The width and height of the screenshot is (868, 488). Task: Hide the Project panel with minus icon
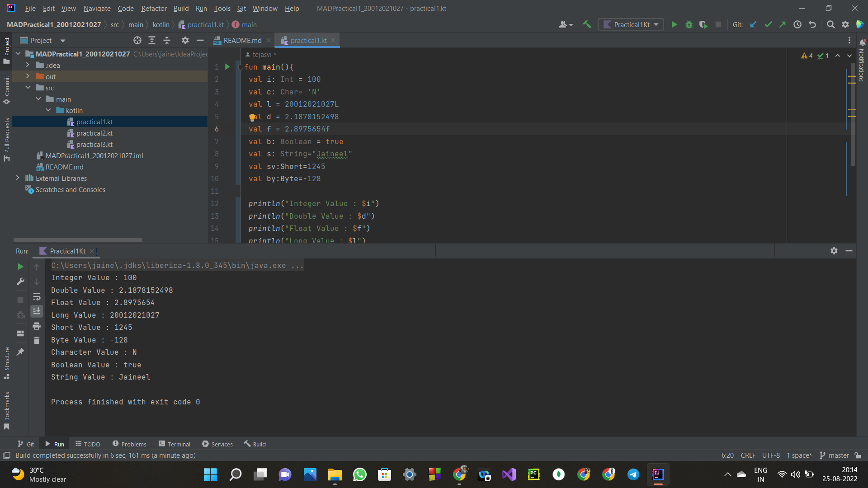200,40
